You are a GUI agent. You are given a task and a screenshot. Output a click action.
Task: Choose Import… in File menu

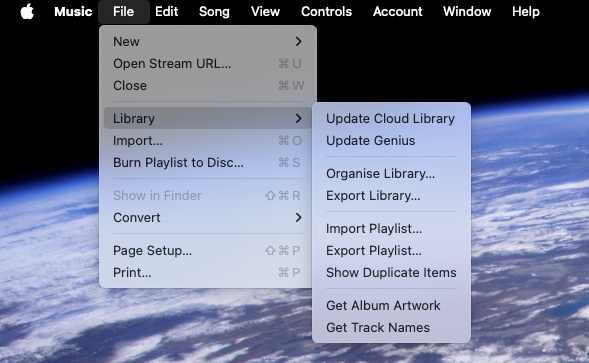[208, 141]
